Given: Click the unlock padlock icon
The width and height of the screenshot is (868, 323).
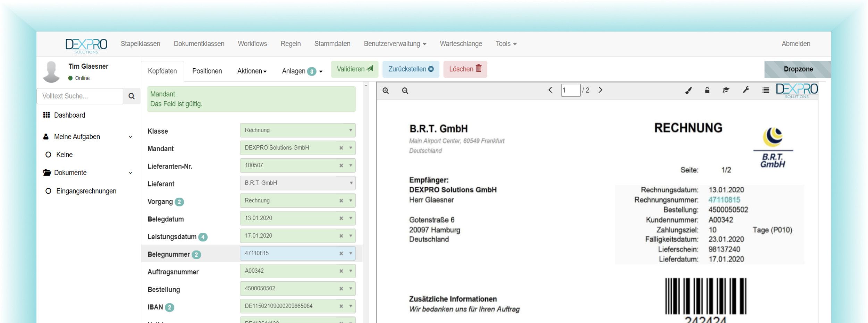Looking at the screenshot, I should click(x=707, y=90).
